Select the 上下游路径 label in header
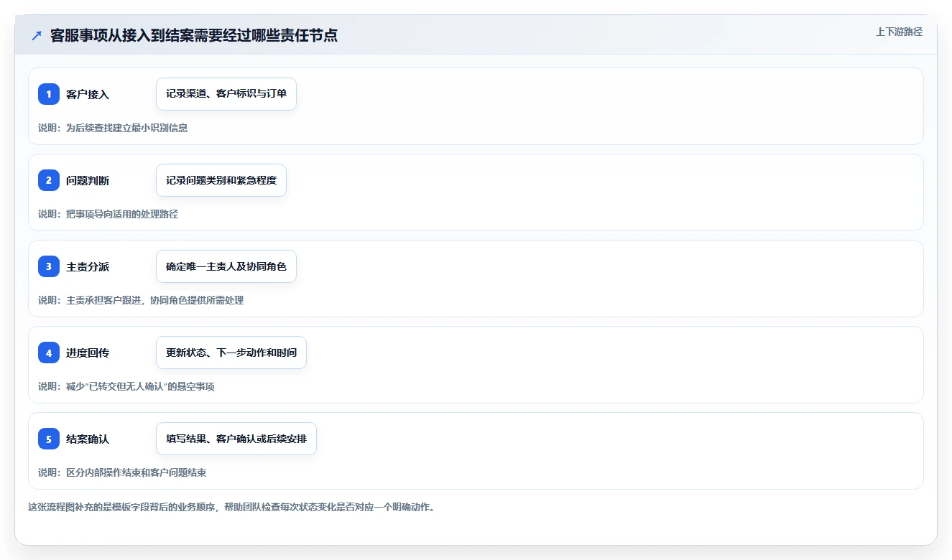Screen dimensions: 952x560 point(899,32)
